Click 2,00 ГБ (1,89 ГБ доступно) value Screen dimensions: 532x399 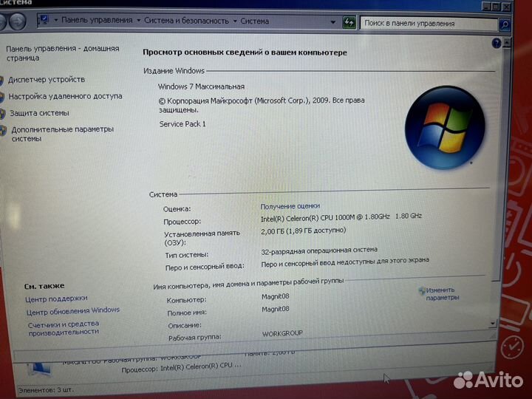[x=303, y=231]
